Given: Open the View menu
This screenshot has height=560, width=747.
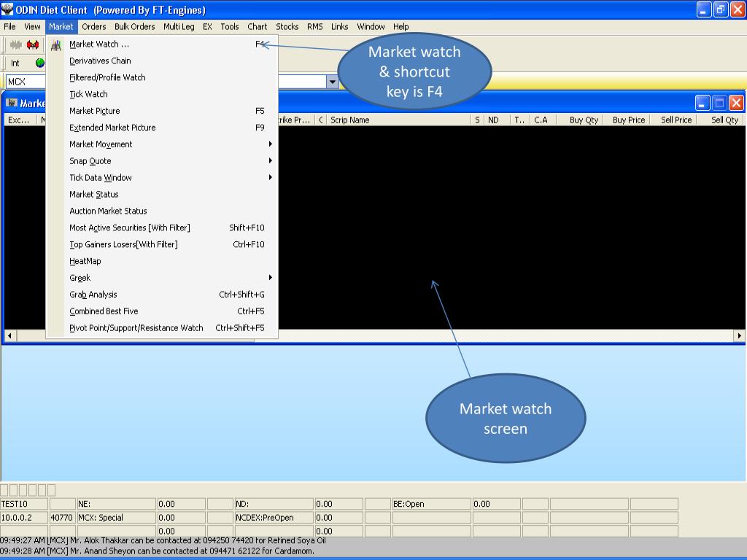Looking at the screenshot, I should click(32, 27).
